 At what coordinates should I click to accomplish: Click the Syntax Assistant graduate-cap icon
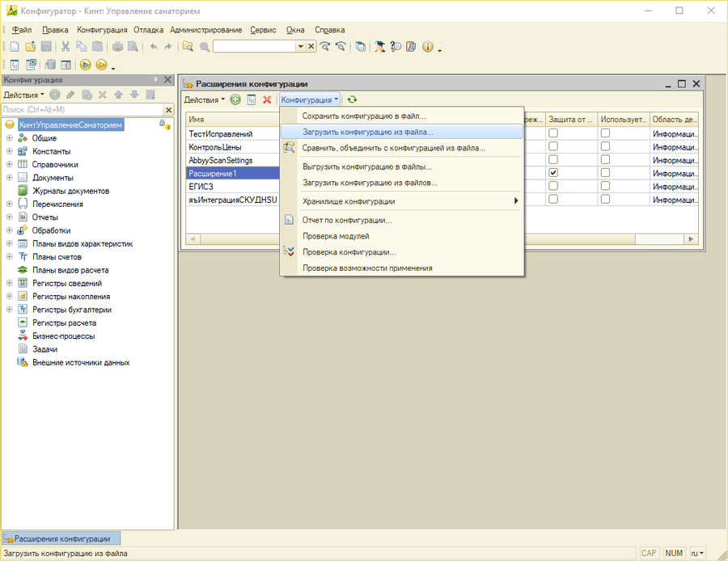point(379,47)
